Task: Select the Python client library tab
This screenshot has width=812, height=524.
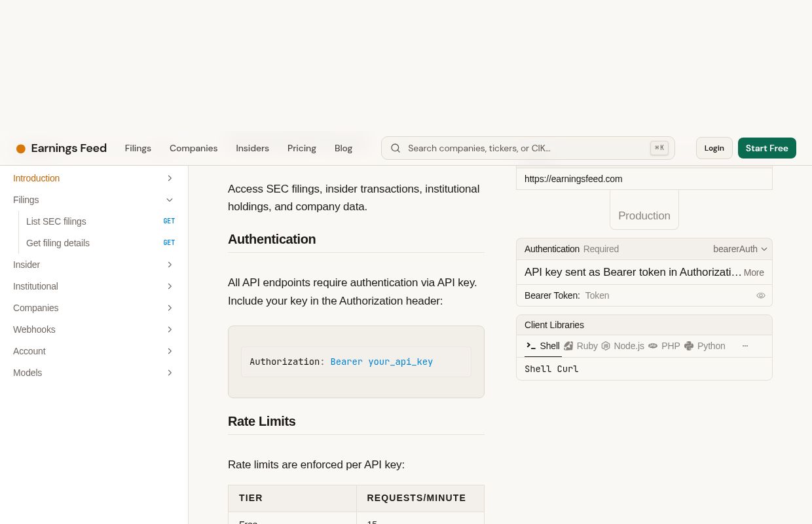Action: 705,346
